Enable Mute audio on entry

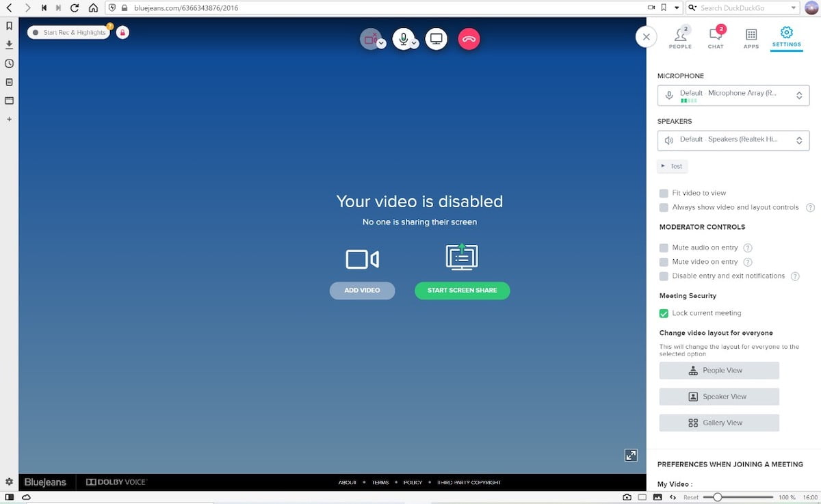[x=664, y=248]
